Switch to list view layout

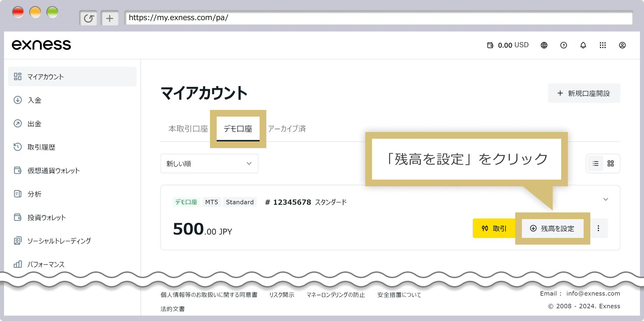point(595,164)
